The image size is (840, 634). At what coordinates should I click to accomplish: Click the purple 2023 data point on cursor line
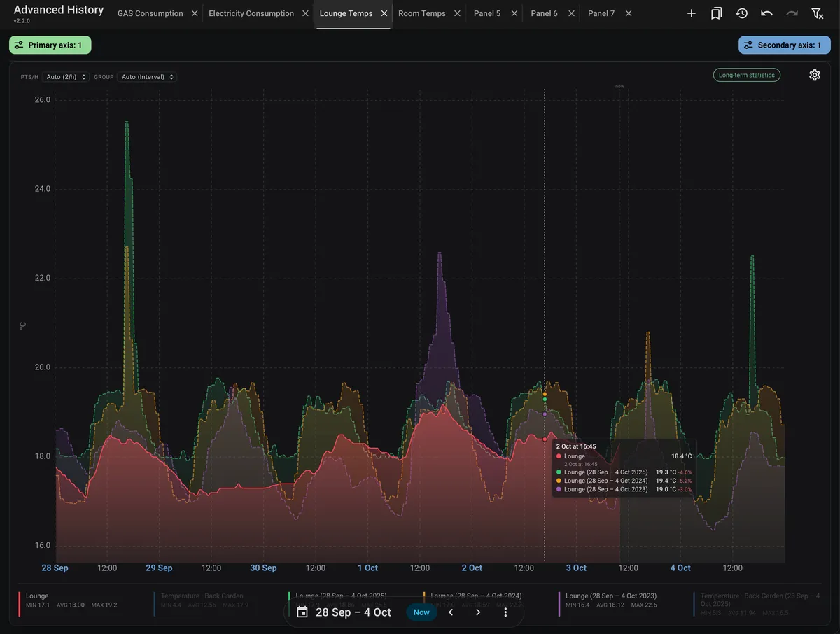point(545,414)
